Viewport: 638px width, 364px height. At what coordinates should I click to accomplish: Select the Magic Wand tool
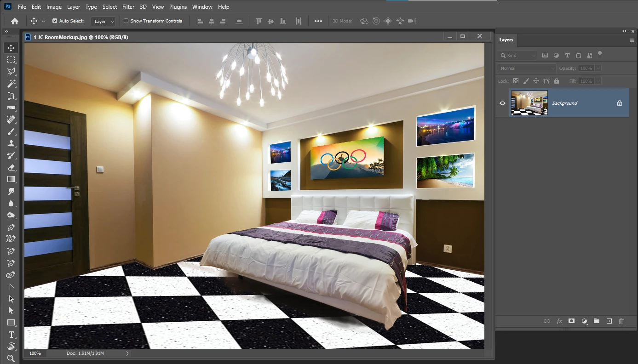tap(11, 84)
